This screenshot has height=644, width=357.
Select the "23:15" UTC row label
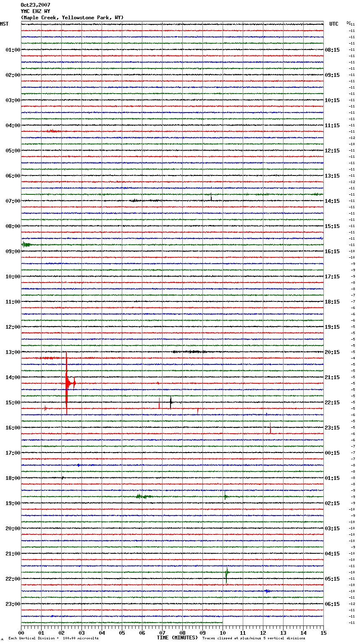coord(332,428)
